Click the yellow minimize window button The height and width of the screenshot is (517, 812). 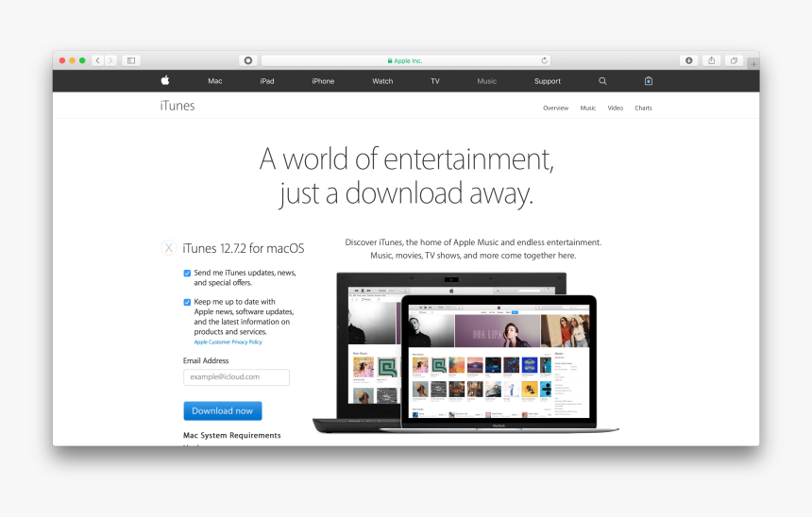(x=72, y=60)
